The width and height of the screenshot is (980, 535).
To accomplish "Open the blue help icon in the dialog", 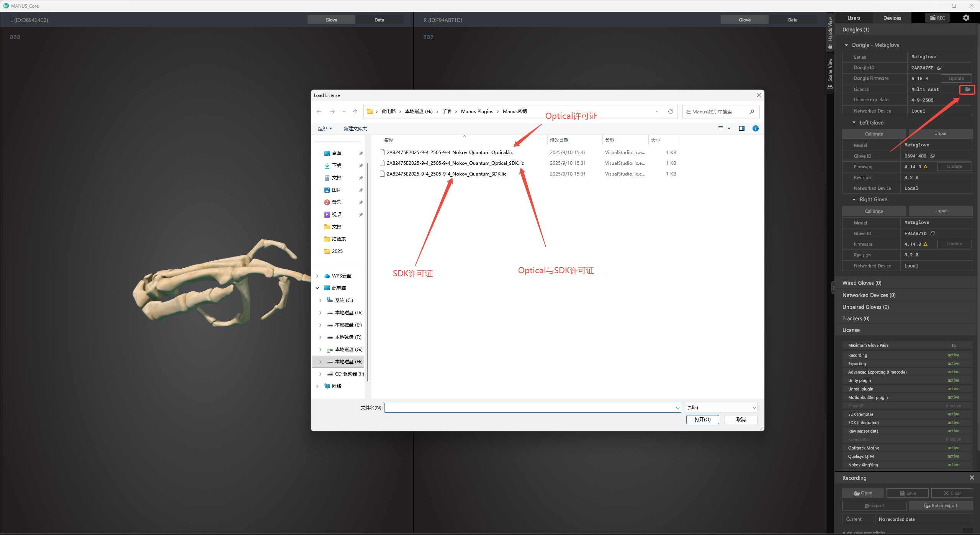I will pos(756,128).
